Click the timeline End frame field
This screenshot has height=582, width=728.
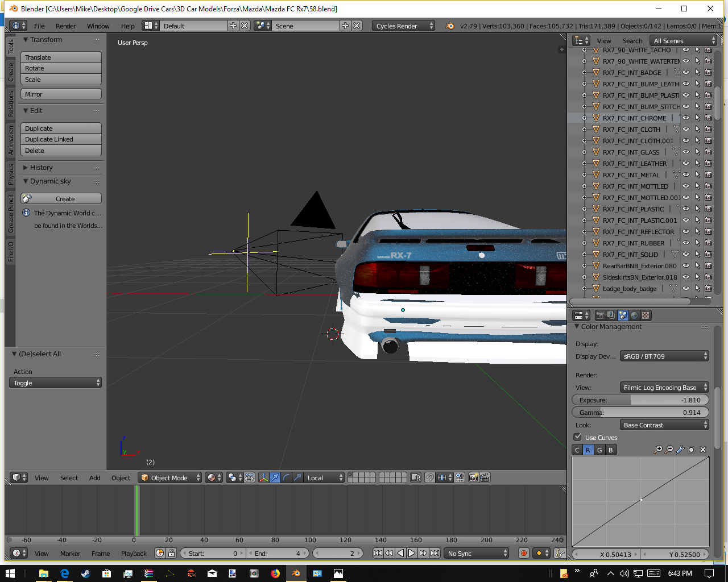point(278,553)
